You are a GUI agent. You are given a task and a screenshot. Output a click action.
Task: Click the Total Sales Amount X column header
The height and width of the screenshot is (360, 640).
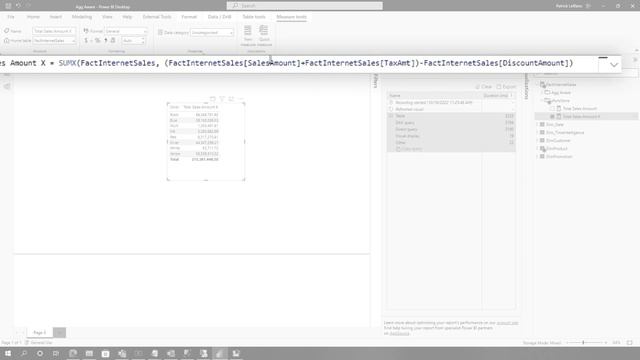click(x=200, y=107)
